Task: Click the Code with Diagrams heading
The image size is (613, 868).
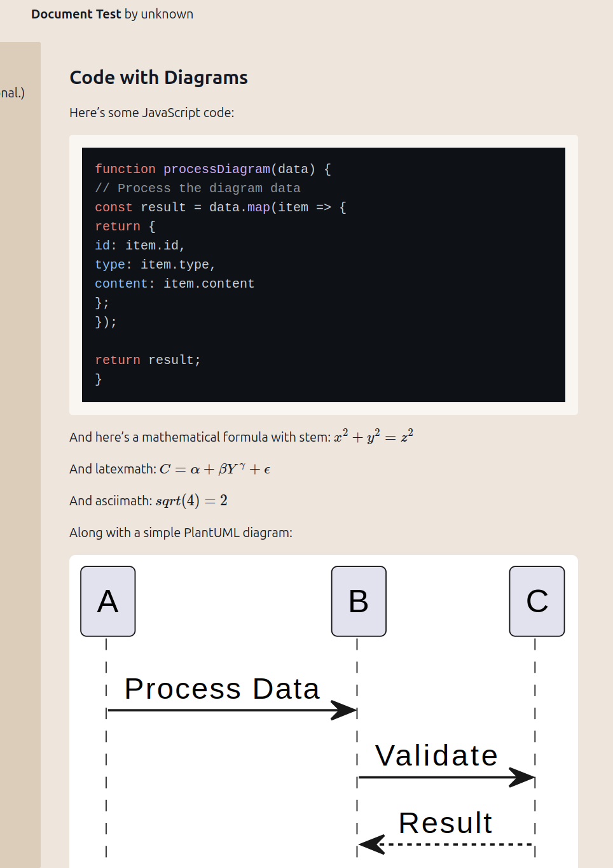Action: (x=158, y=78)
